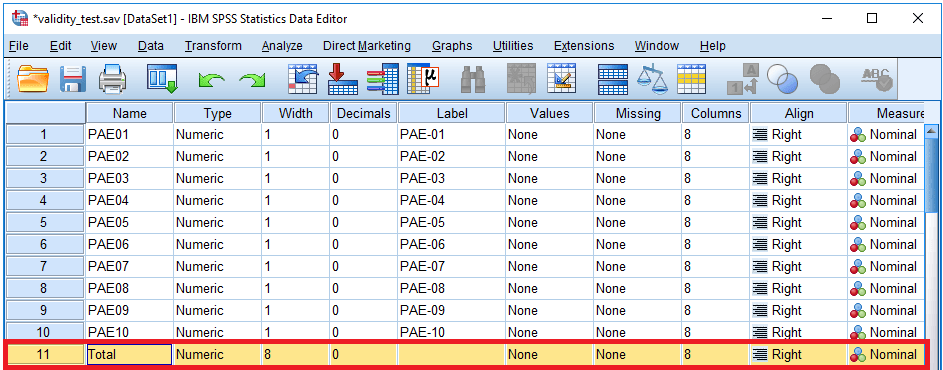Image resolution: width=943 pixels, height=370 pixels.
Task: Click the Find binoculars icon
Action: [473, 79]
